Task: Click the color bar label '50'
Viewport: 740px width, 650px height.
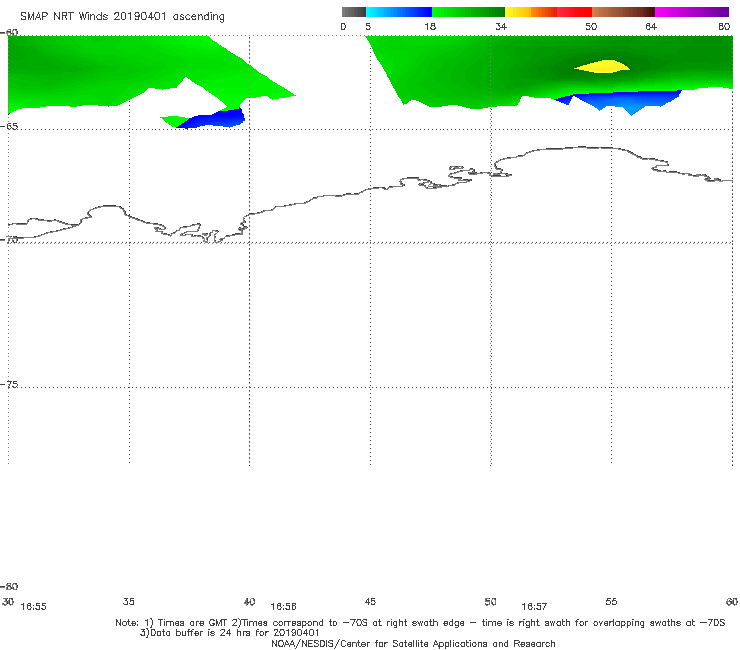Action: point(591,26)
